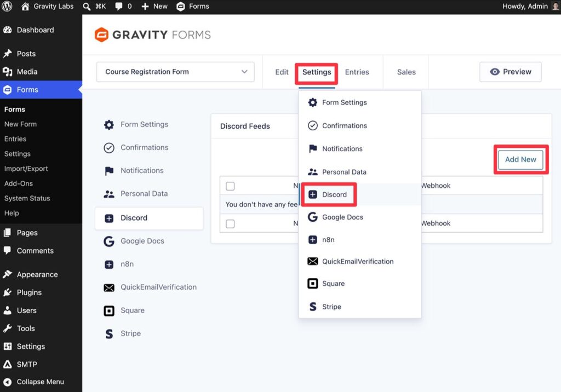561x392 pixels.
Task: Open the Sales tab
Action: (x=407, y=72)
